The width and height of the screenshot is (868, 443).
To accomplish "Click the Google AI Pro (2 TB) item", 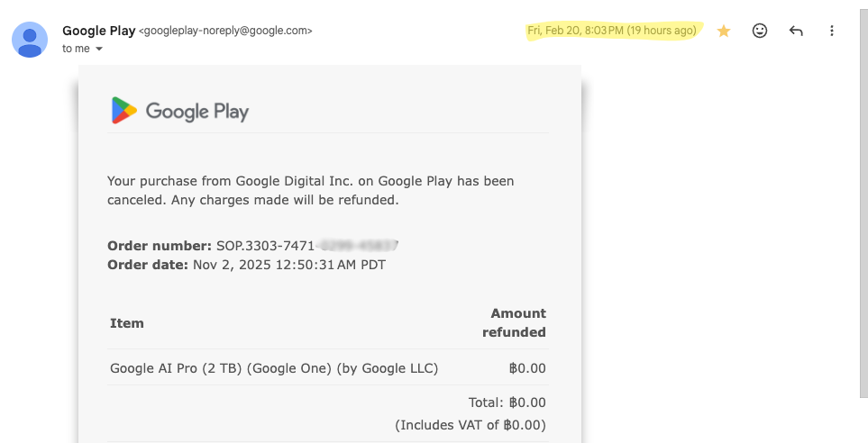I will pyautogui.click(x=274, y=367).
